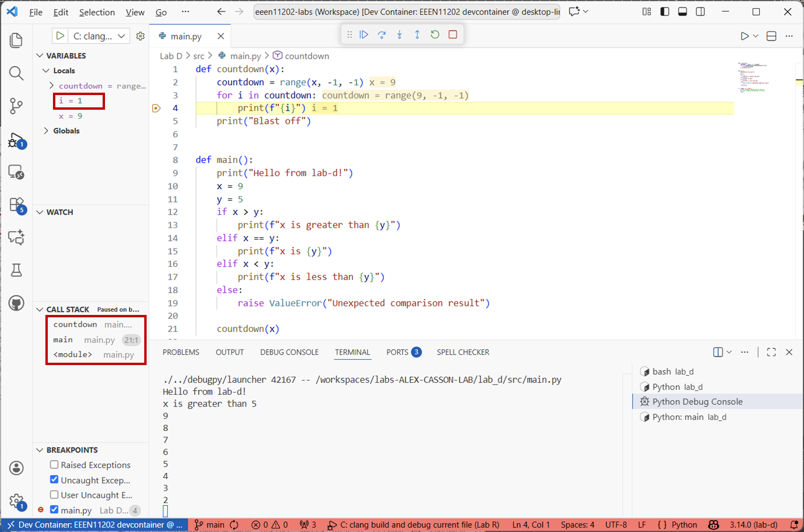Step over the current line
The width and height of the screenshot is (804, 532).
(x=382, y=35)
